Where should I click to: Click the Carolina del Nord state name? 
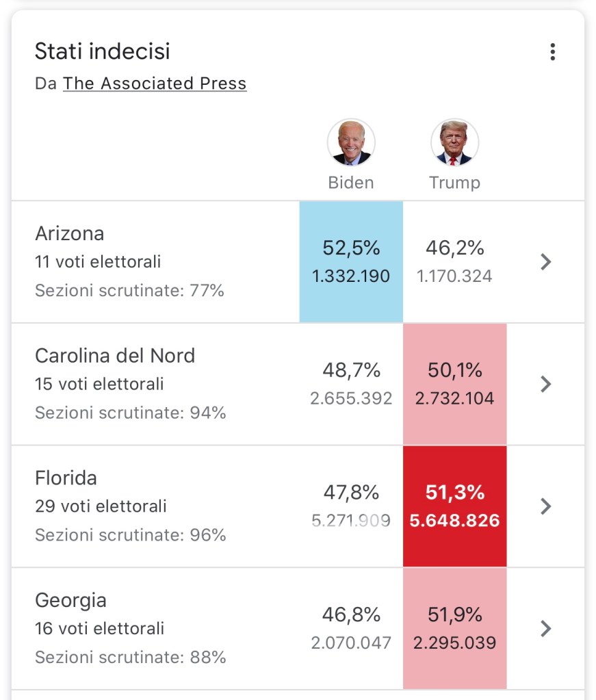pos(115,356)
